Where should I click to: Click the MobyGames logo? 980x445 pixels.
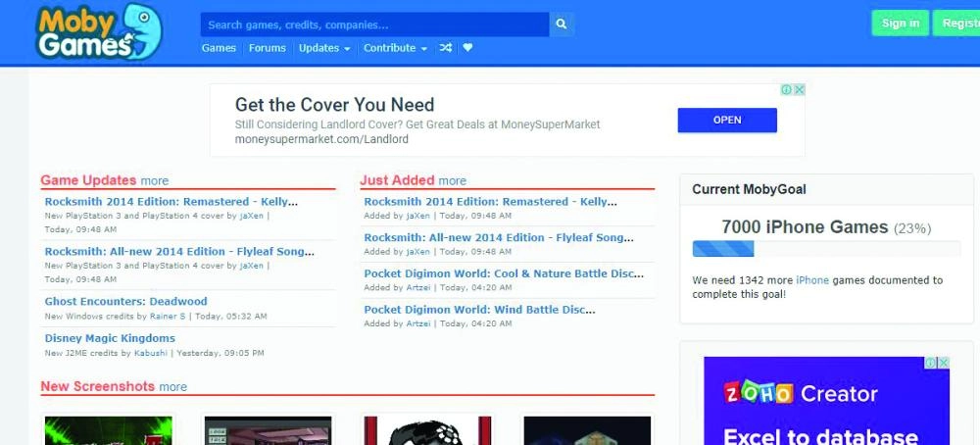[98, 31]
